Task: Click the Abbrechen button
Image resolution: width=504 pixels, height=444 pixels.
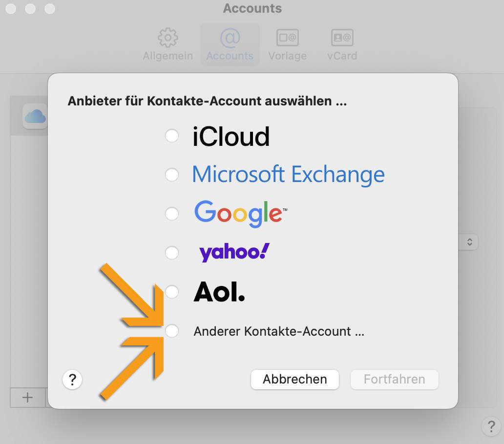Action: point(295,379)
